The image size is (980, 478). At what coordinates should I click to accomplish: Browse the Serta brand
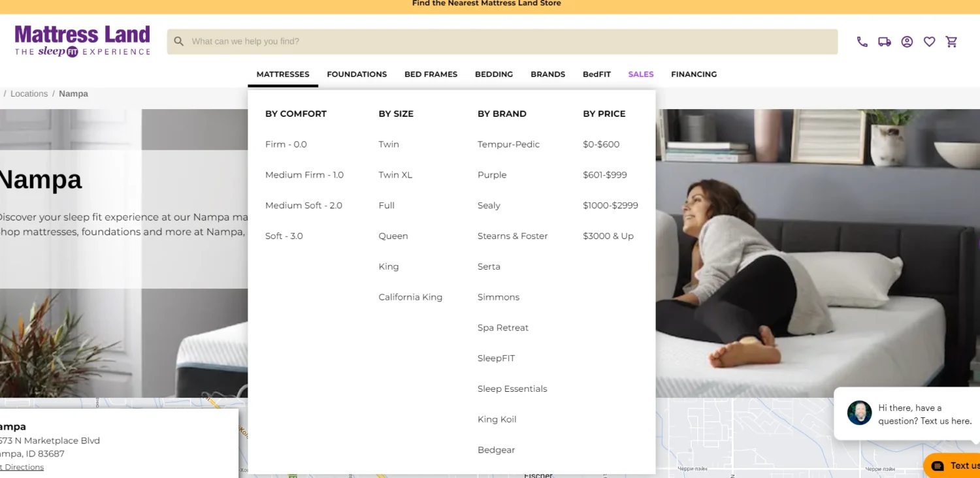pyautogui.click(x=489, y=266)
